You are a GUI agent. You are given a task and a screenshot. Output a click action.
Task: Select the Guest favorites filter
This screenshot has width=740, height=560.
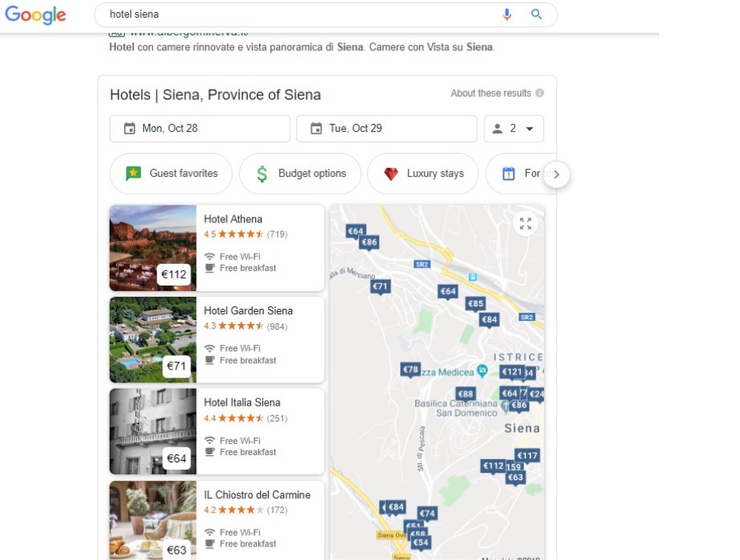pos(171,174)
